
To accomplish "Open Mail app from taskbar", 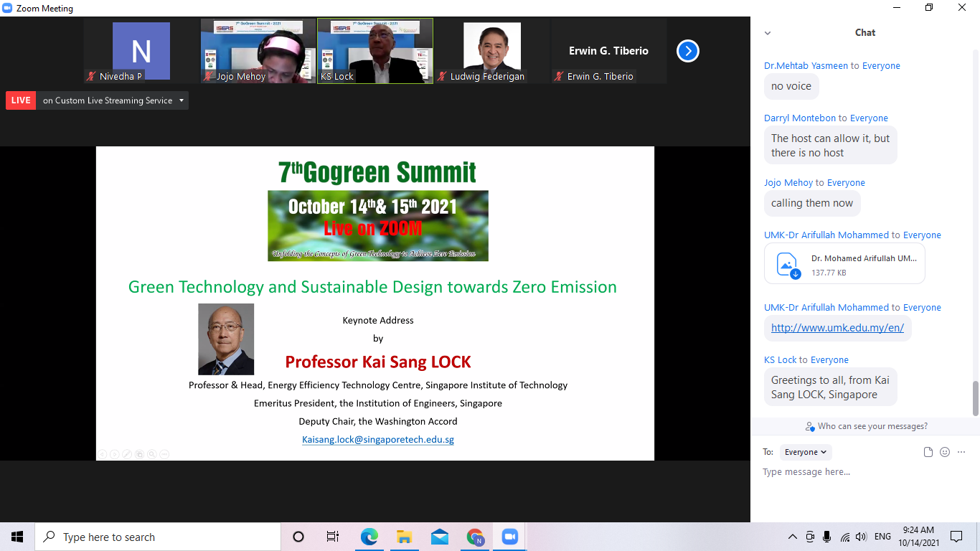I will (439, 537).
